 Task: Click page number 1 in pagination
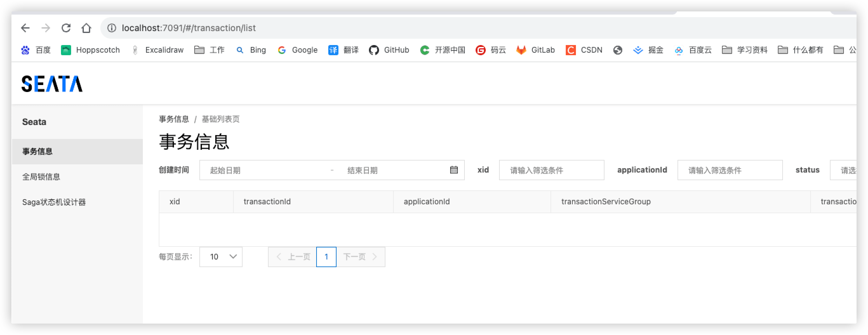326,257
